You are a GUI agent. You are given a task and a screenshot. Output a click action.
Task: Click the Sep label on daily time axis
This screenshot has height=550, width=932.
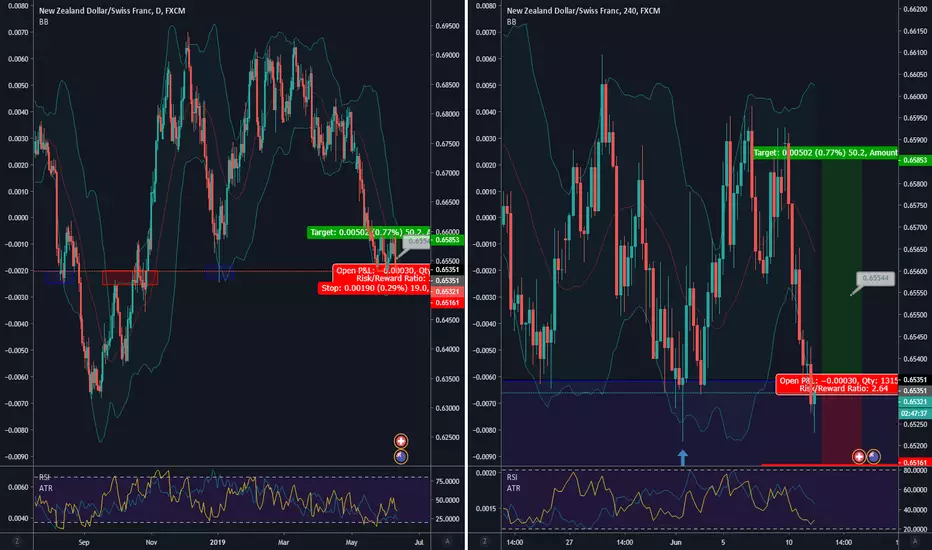point(84,542)
